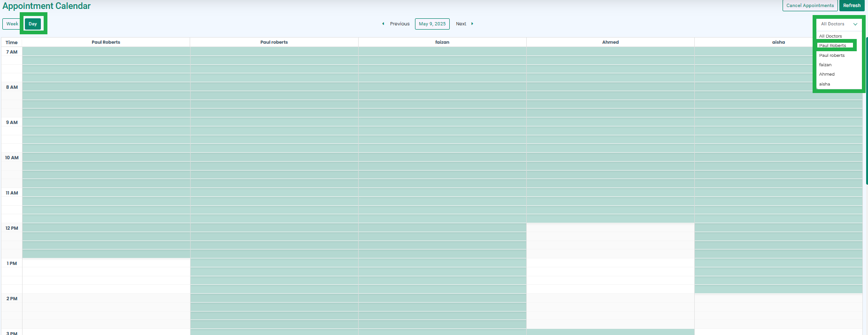Click the 11 AM time label

point(12,193)
